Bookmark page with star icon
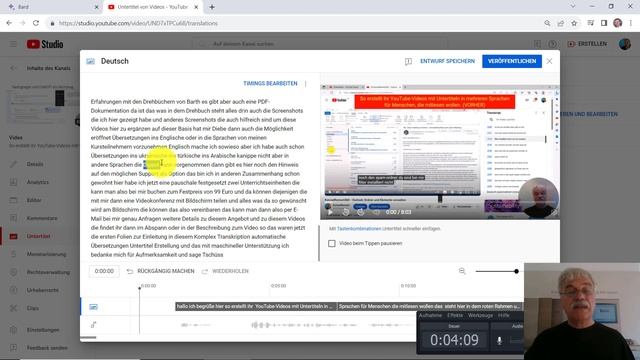 [574, 23]
